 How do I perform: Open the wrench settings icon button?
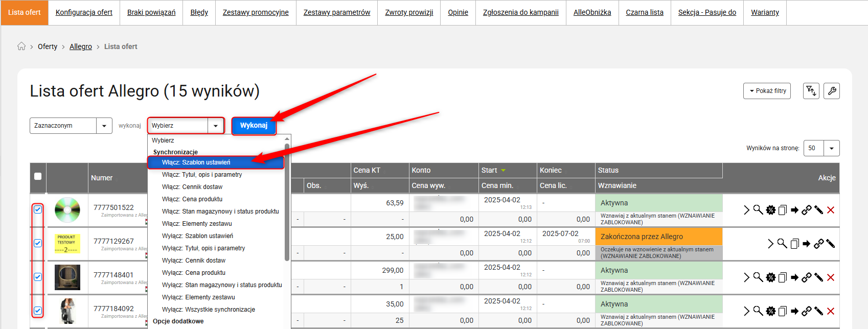click(832, 91)
